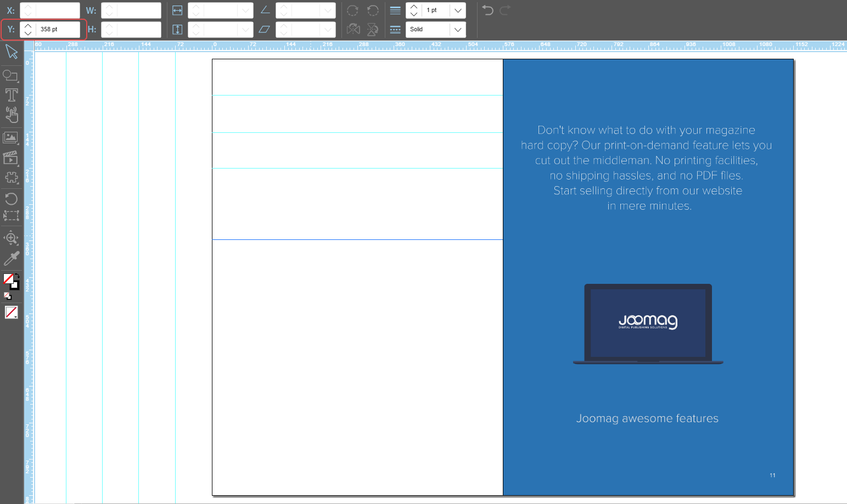Click the Y position 358 pt field
847x504 pixels.
click(58, 30)
